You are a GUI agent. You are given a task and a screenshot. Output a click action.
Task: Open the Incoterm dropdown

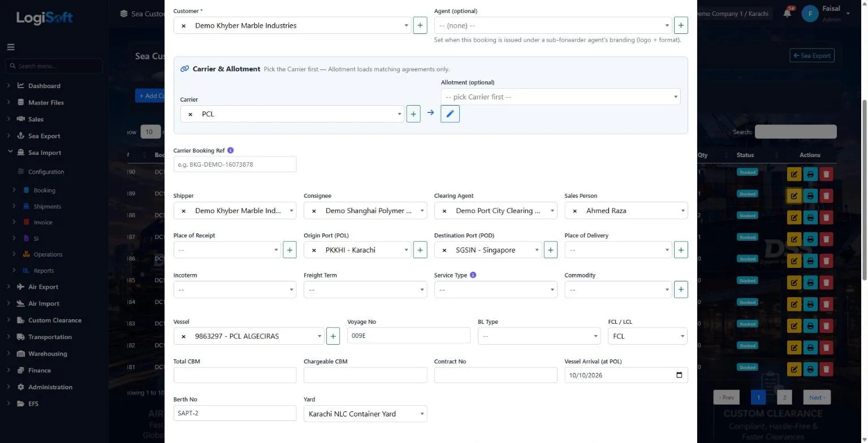click(x=235, y=289)
